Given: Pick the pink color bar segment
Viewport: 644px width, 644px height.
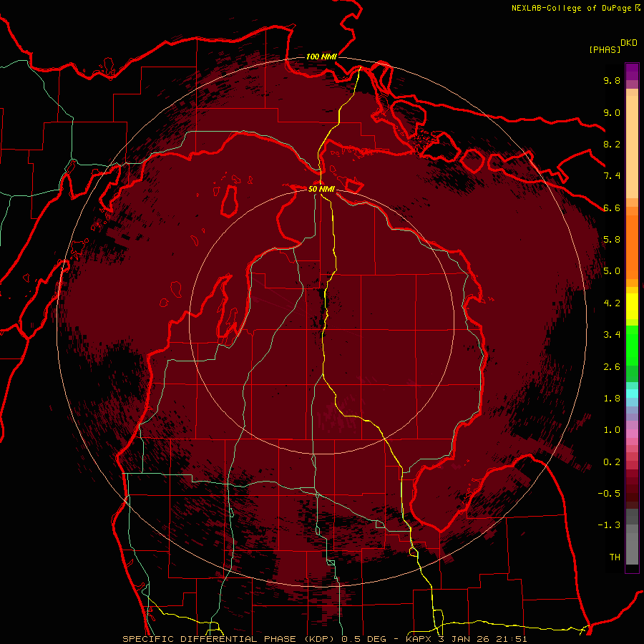Looking at the screenshot, I should click(x=632, y=434).
